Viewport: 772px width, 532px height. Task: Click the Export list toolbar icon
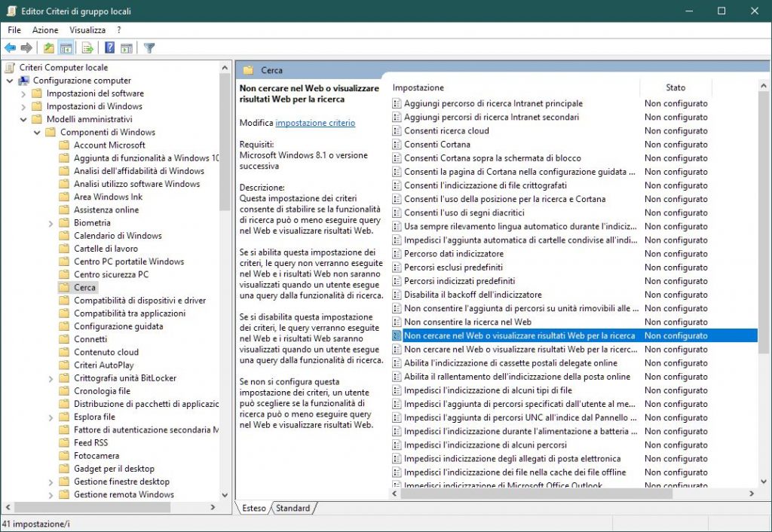coord(87,48)
